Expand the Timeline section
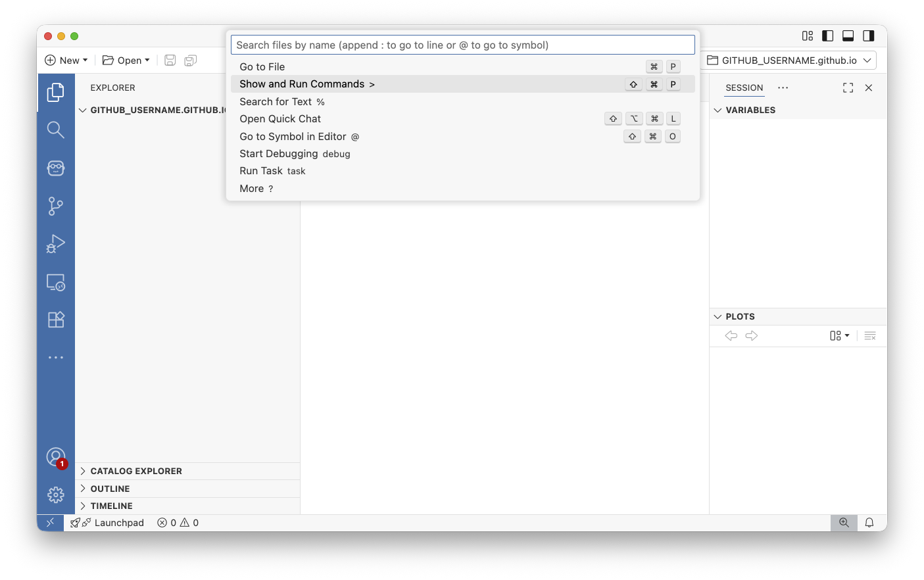 tap(111, 506)
